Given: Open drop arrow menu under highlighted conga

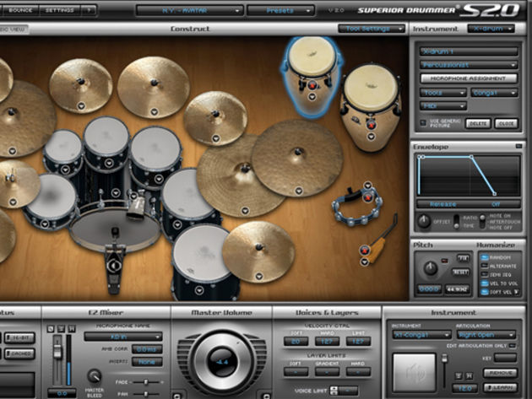Looking at the screenshot, I should point(312,97).
